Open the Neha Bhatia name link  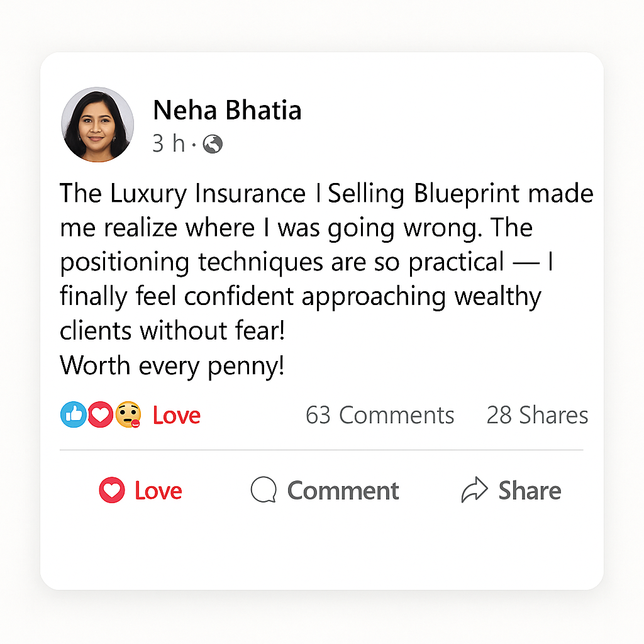click(227, 111)
